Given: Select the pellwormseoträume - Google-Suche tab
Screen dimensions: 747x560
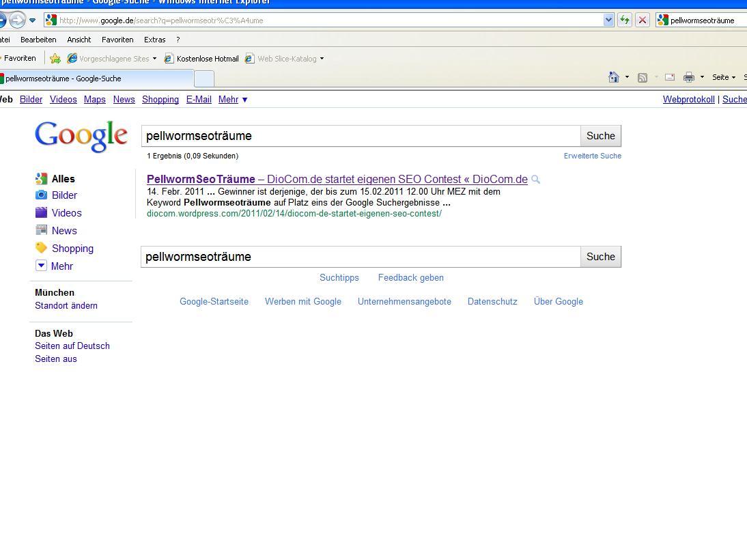Looking at the screenshot, I should [96, 79].
